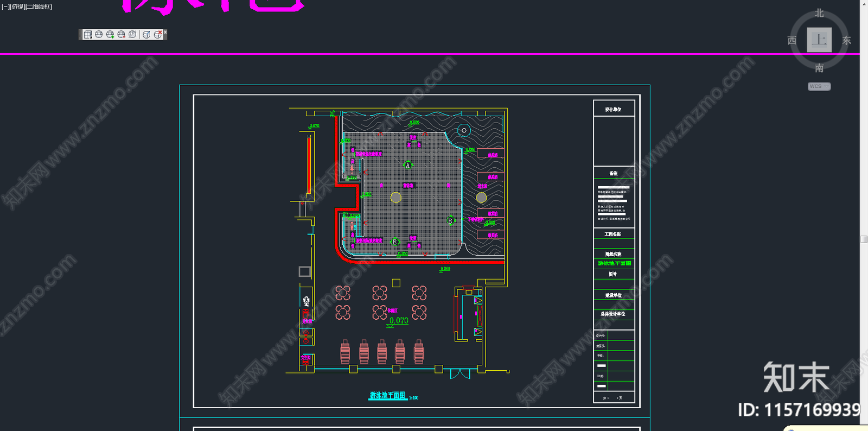Select the 总体设计单位 title block heading
This screenshot has height=431, width=868.
point(613,314)
